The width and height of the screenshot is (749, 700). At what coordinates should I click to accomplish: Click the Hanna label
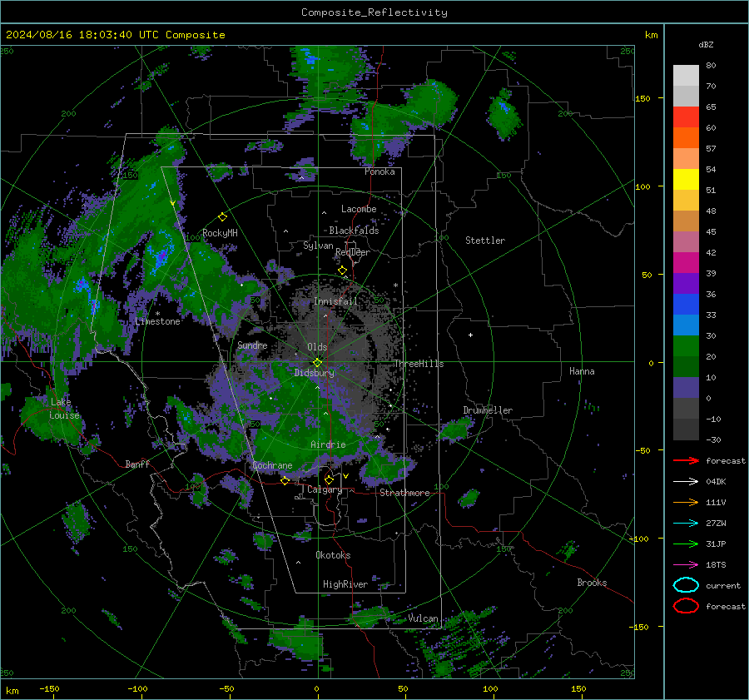pyautogui.click(x=582, y=371)
